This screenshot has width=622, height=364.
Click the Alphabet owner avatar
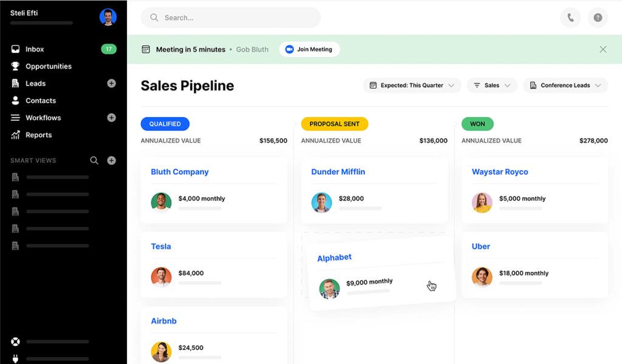(329, 289)
